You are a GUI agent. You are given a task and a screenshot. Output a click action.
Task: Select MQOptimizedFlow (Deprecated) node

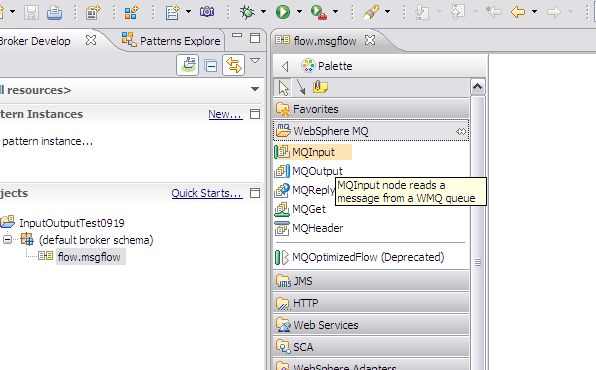pyautogui.click(x=359, y=257)
